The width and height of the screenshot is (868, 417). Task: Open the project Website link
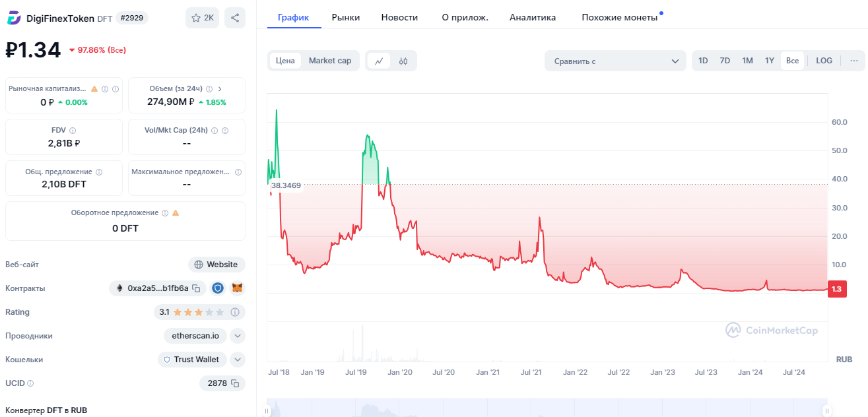[217, 264]
